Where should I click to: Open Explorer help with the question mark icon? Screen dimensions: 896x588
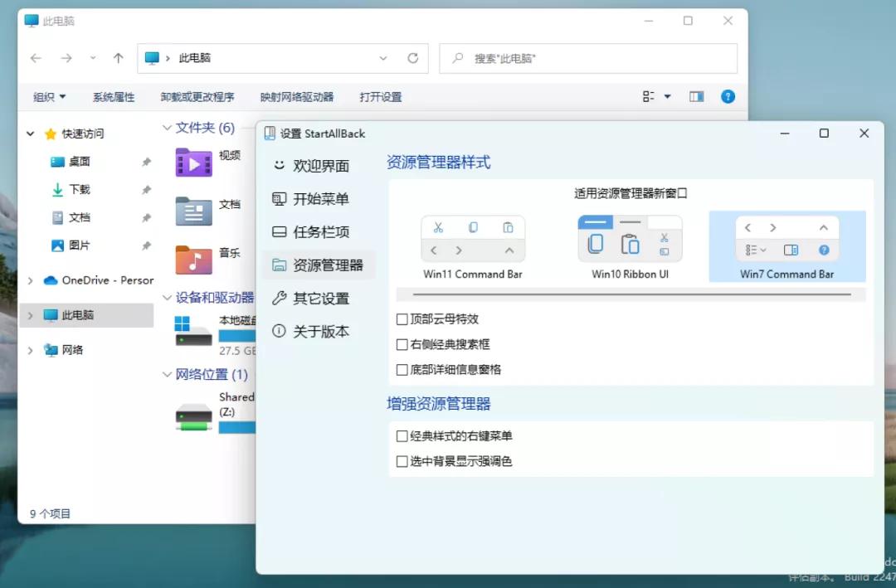pos(728,96)
